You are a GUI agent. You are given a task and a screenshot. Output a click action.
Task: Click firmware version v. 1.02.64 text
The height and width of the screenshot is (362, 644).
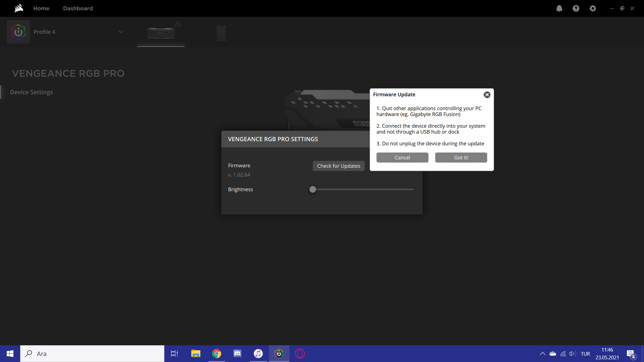coord(239,175)
